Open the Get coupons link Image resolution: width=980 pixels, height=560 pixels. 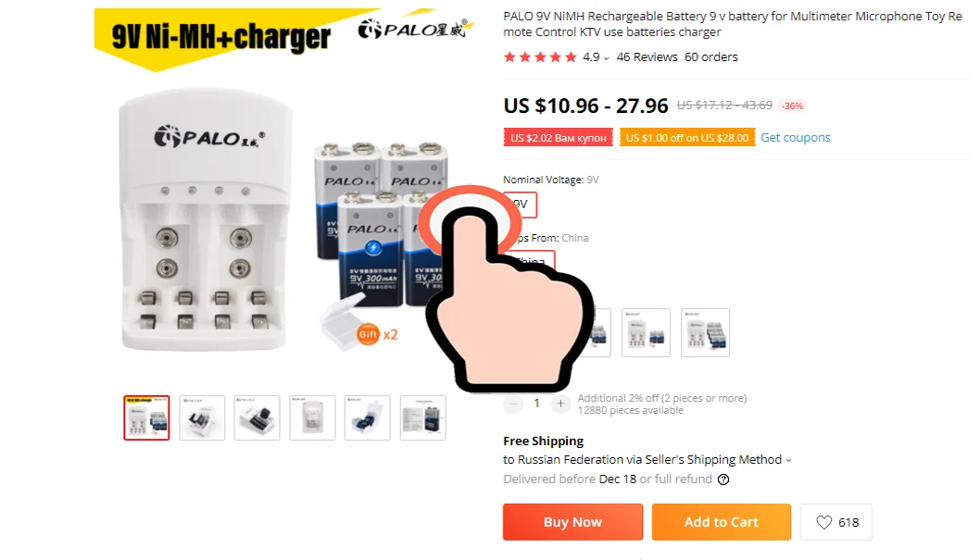(795, 137)
